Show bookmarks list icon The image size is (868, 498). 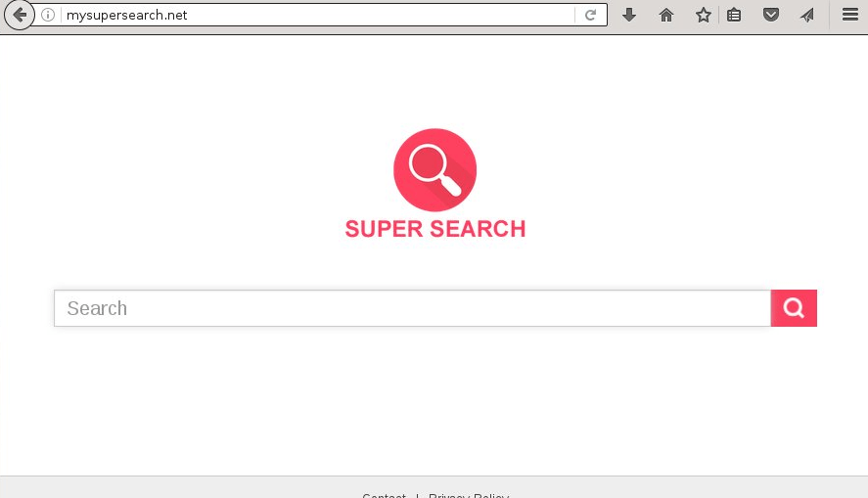[x=734, y=15]
